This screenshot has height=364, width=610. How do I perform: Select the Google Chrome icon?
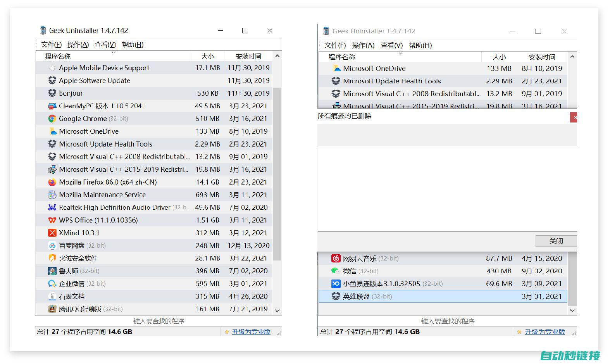(x=52, y=119)
